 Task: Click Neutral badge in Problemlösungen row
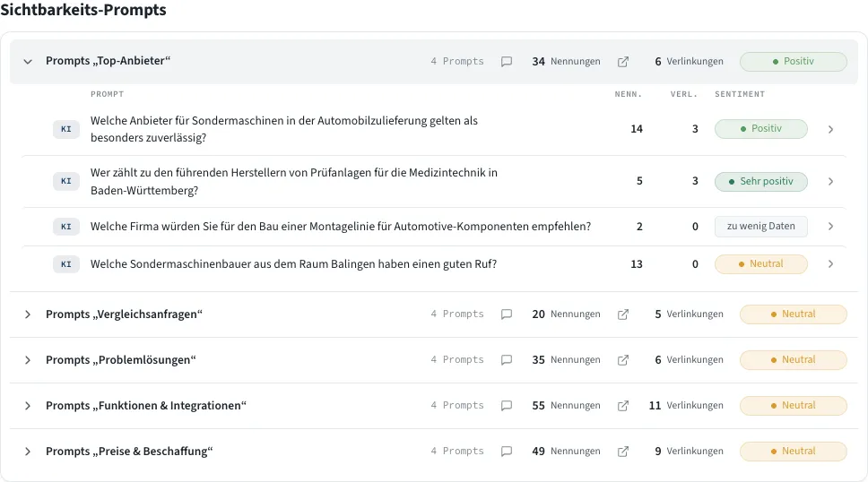pos(794,359)
